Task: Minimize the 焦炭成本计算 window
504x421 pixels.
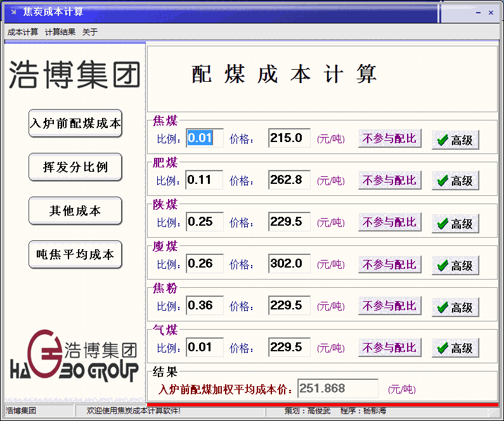Action: point(478,13)
